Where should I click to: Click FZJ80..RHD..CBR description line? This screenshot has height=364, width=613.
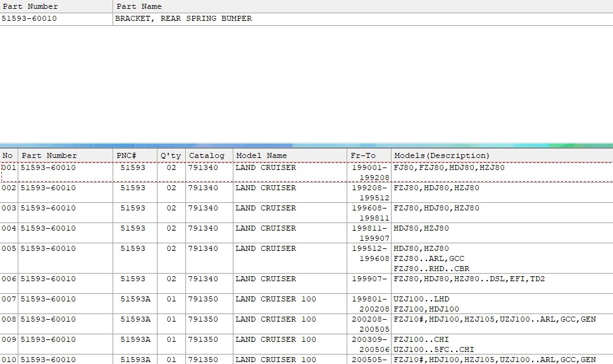coord(431,269)
